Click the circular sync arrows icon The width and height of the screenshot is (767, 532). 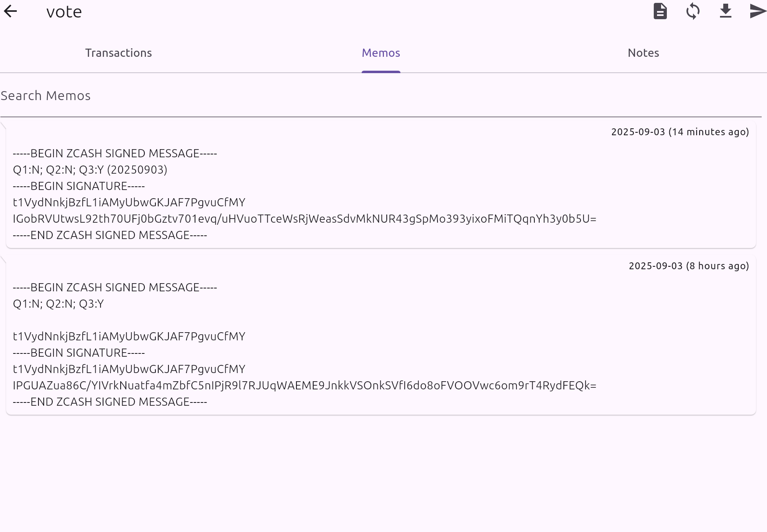coord(693,11)
